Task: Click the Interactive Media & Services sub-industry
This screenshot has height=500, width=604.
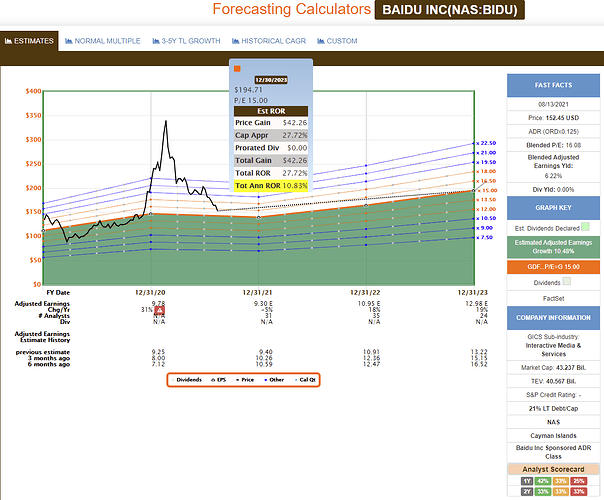Action: tap(553, 350)
